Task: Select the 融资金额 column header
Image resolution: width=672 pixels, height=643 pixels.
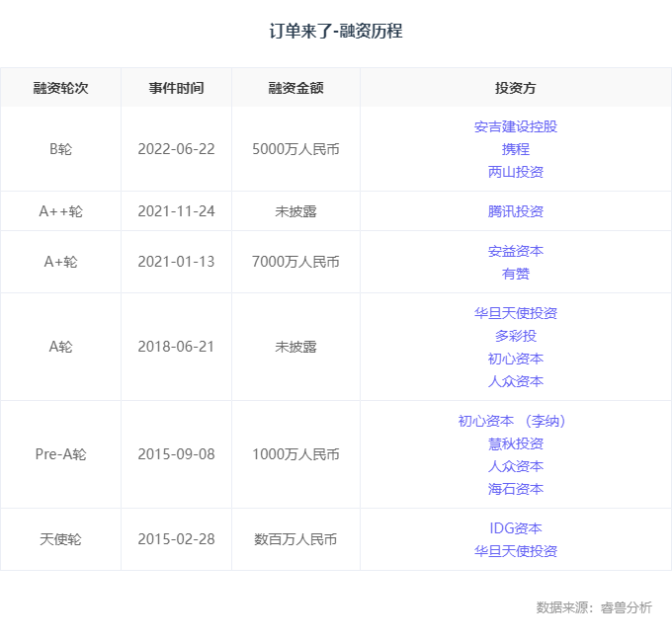Action: click(295, 88)
